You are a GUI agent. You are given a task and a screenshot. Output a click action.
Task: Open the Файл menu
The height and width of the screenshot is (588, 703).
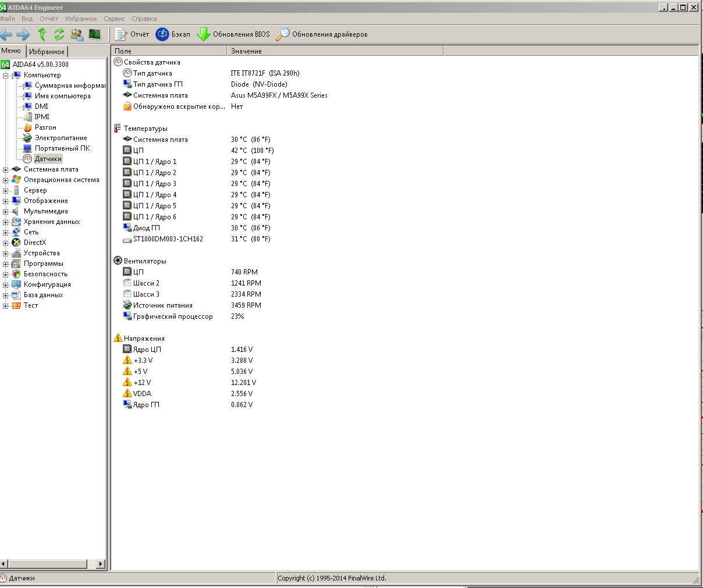(8, 19)
